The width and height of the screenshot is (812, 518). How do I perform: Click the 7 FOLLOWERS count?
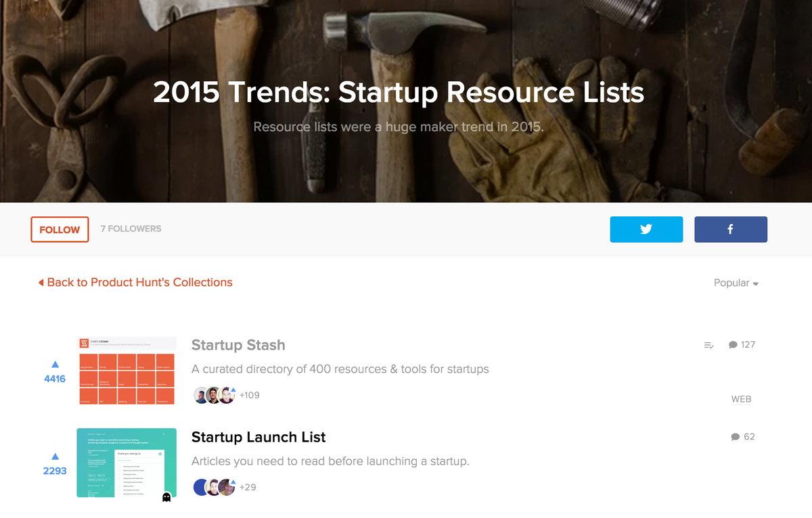click(131, 229)
